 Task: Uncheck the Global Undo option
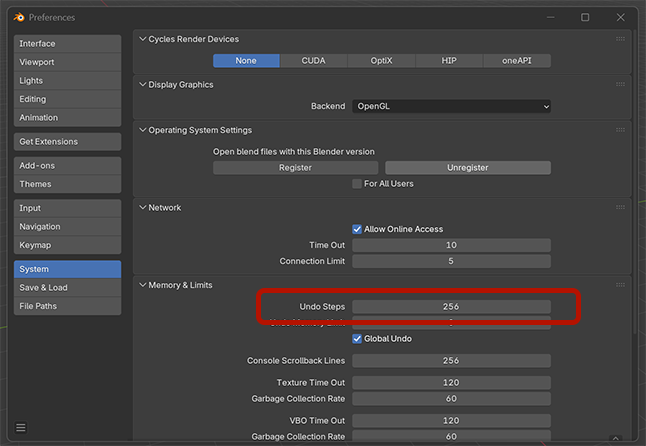[x=357, y=339]
